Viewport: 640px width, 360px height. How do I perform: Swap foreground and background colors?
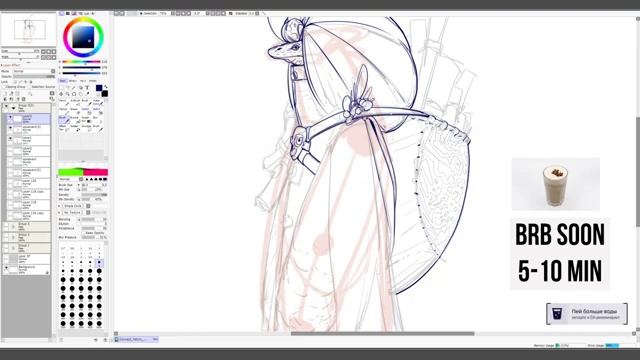[106, 87]
